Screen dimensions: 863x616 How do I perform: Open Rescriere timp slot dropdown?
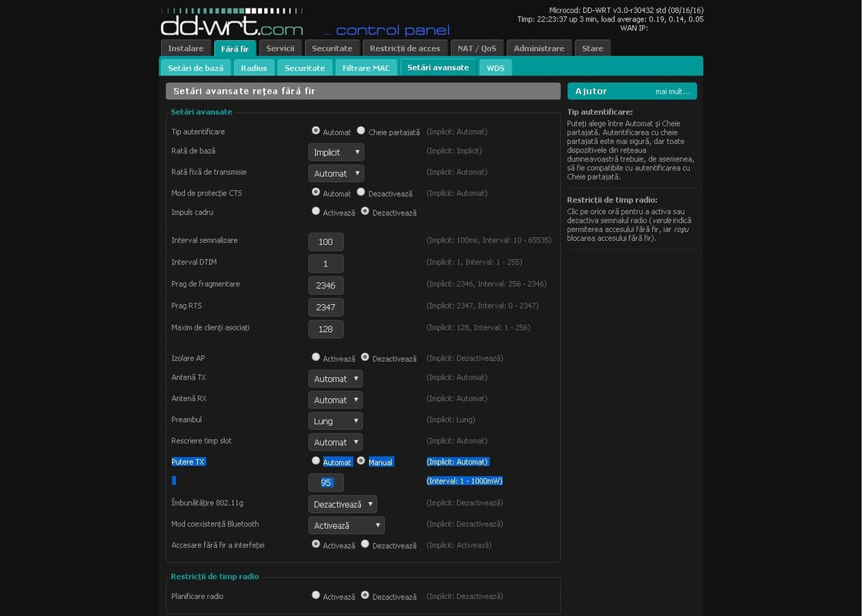(335, 442)
